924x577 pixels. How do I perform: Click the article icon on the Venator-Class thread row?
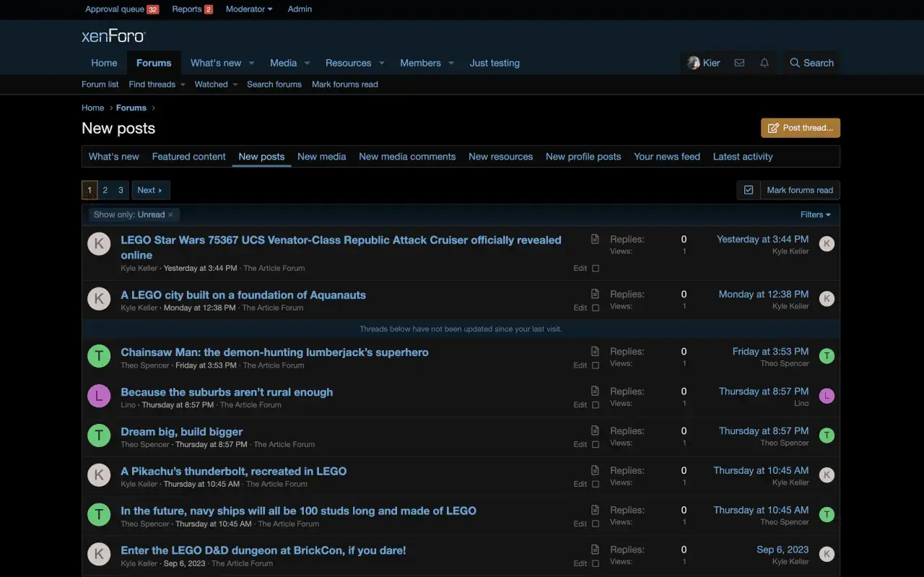[x=595, y=239]
